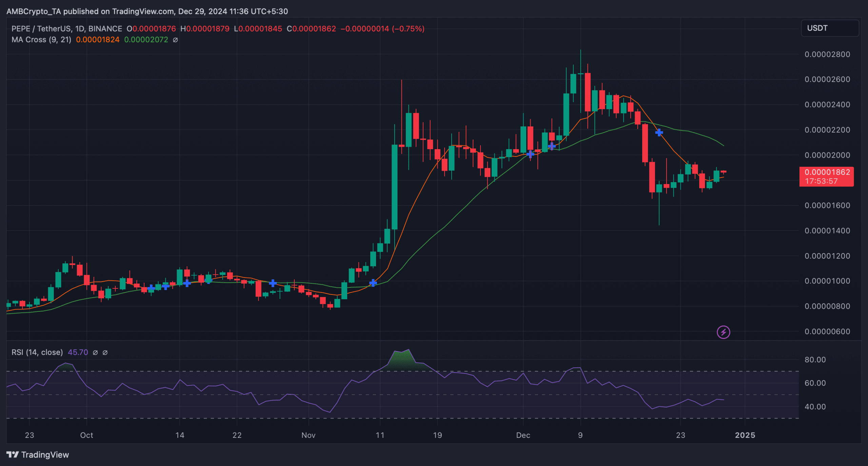868x466 pixels.
Task: Click the PEPE / TetherUS, 1D, BINANCE title
Action: [x=67, y=29]
